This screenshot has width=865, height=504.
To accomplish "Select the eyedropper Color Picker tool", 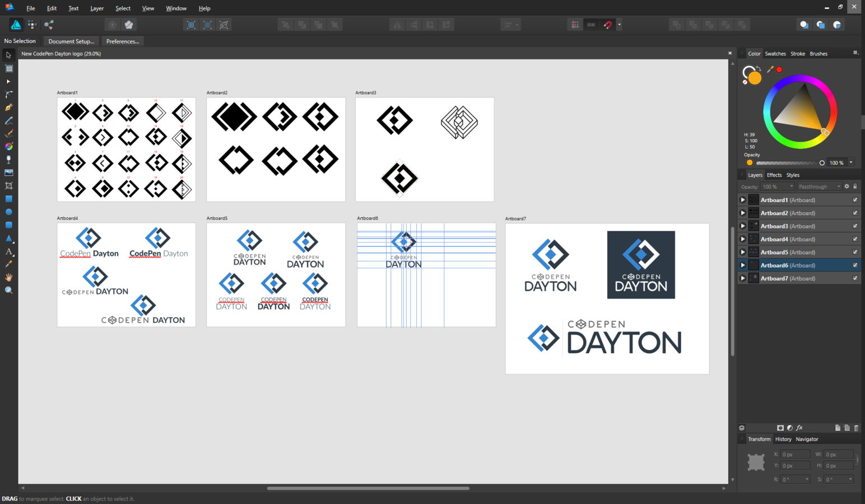I will click(8, 264).
